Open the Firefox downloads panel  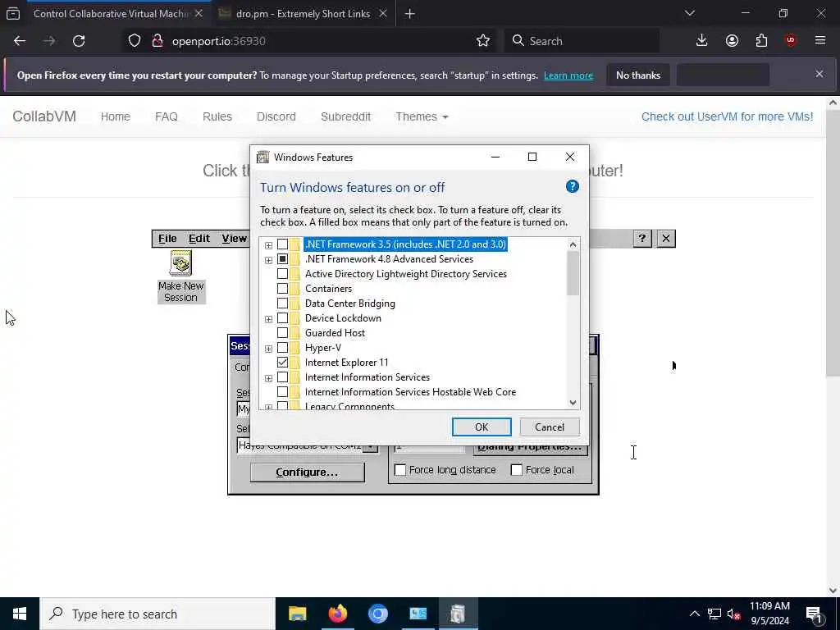(x=701, y=41)
